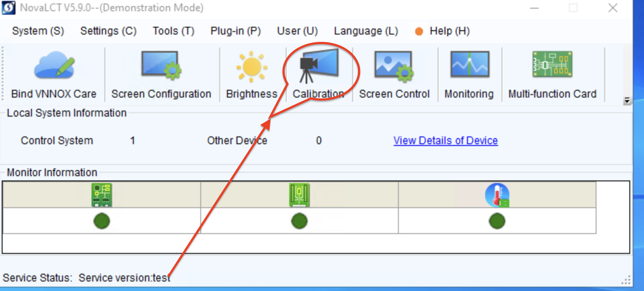The width and height of the screenshot is (644, 291).
Task: Maximize the NovaLCT window
Action: tap(573, 8)
